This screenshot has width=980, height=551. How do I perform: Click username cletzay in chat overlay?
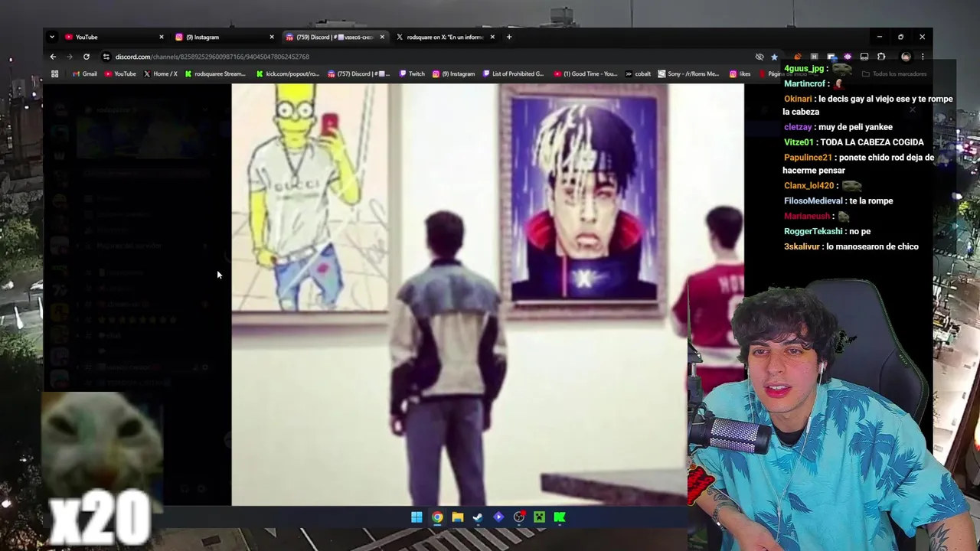click(798, 127)
